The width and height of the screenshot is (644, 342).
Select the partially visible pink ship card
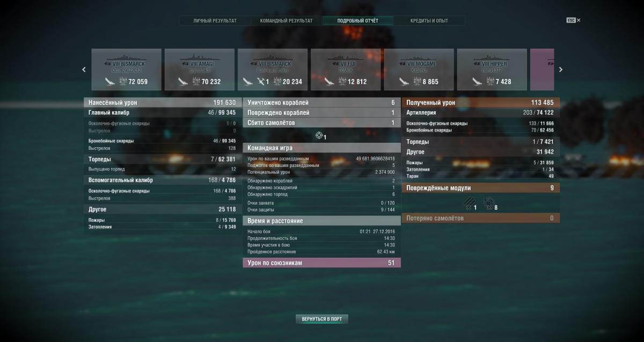(x=542, y=69)
